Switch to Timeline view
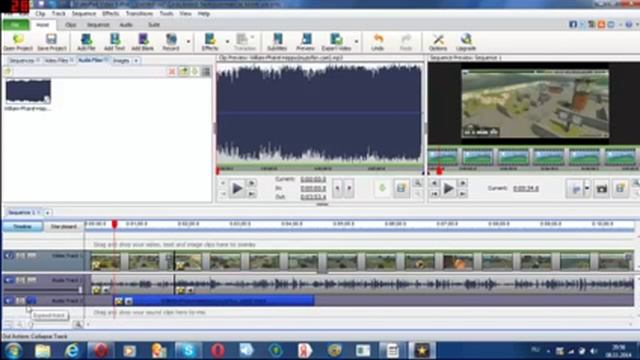 (x=23, y=227)
